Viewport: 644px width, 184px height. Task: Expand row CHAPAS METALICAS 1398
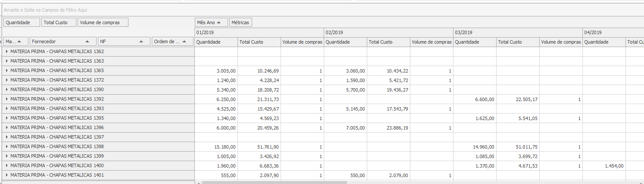(7, 146)
